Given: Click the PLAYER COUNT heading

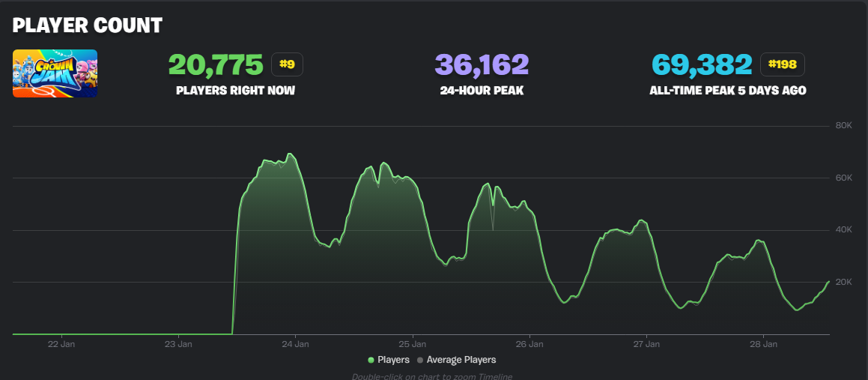Looking at the screenshot, I should [x=88, y=25].
